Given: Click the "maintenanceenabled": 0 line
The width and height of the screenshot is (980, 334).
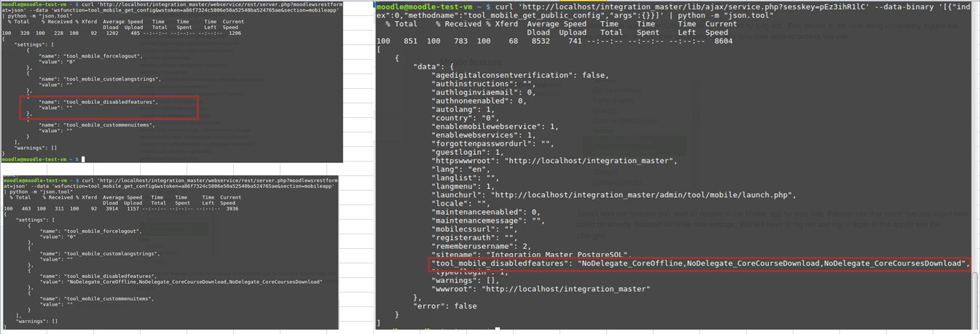Looking at the screenshot, I should click(x=487, y=212).
